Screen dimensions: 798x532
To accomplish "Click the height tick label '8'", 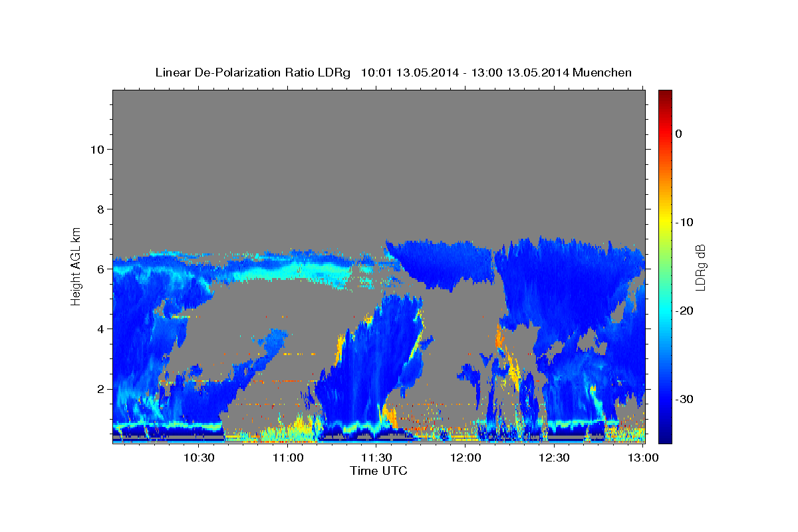I will tap(101, 209).
